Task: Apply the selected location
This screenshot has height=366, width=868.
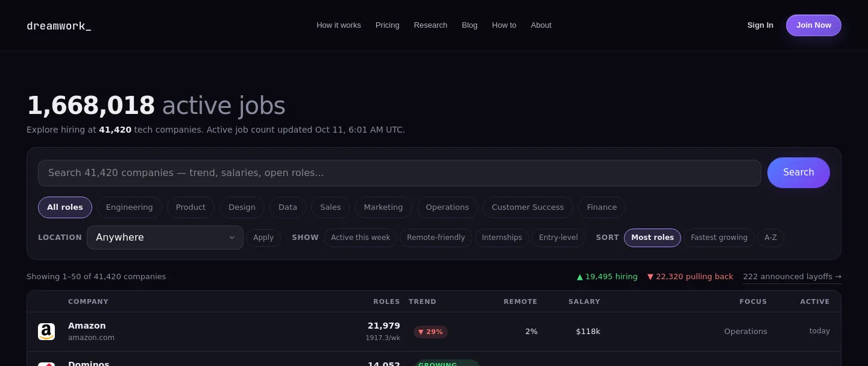Action: click(x=263, y=238)
